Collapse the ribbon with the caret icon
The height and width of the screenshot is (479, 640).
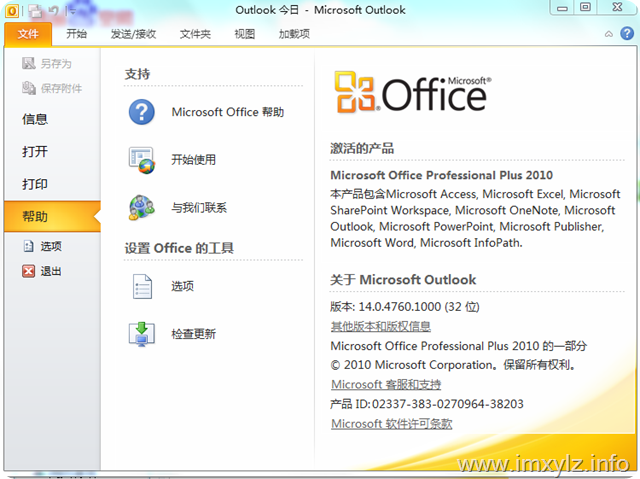pyautogui.click(x=609, y=34)
